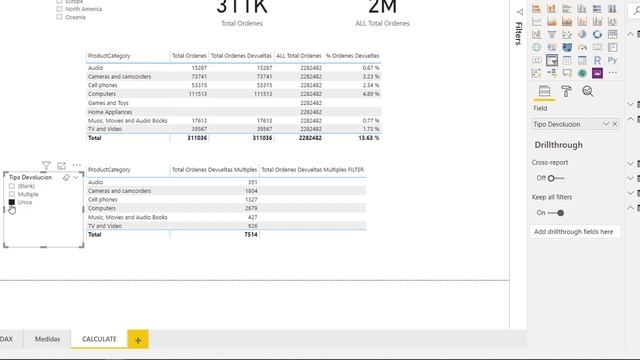Check the Multiple option in Tipo Devolucion
Image resolution: width=640 pixels, height=360 pixels.
point(11,194)
